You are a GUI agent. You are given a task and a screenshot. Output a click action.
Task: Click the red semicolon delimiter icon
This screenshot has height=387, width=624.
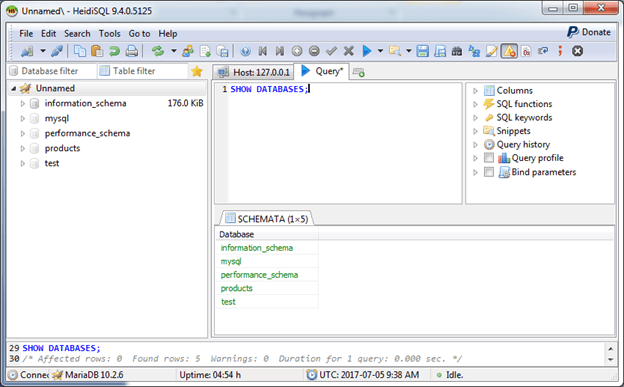point(560,51)
